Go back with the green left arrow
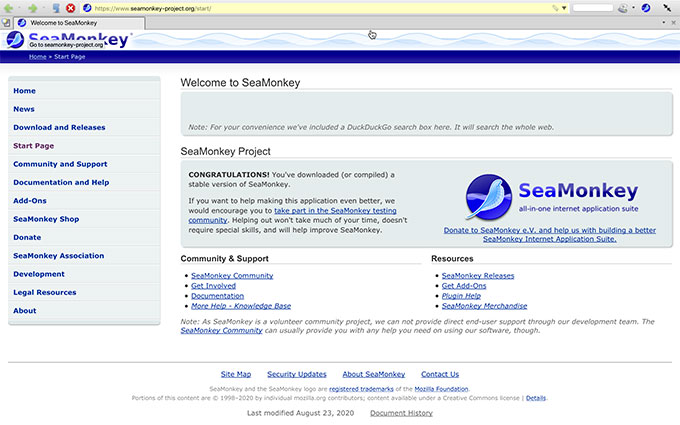Image resolution: width=680 pixels, height=425 pixels. pos(8,8)
